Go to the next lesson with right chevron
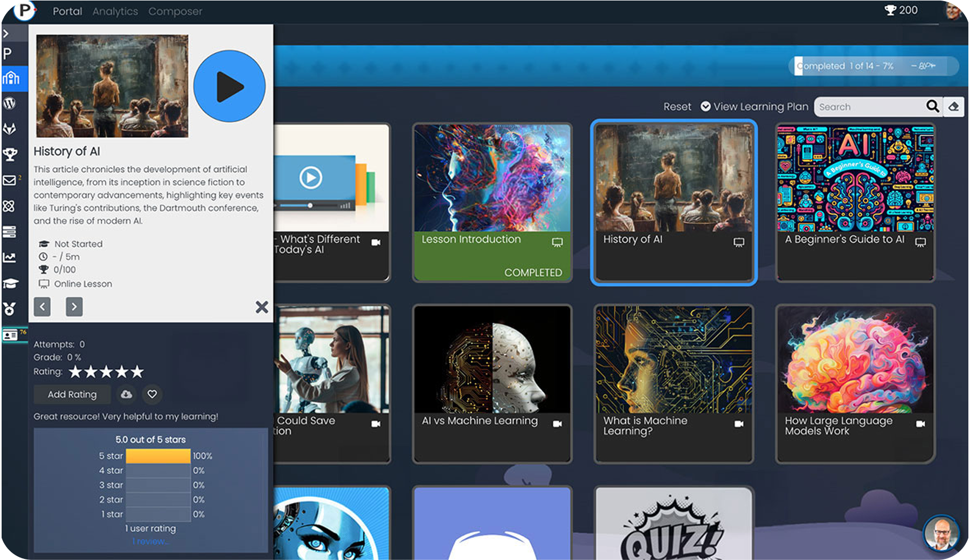This screenshot has width=970, height=560. [x=74, y=307]
